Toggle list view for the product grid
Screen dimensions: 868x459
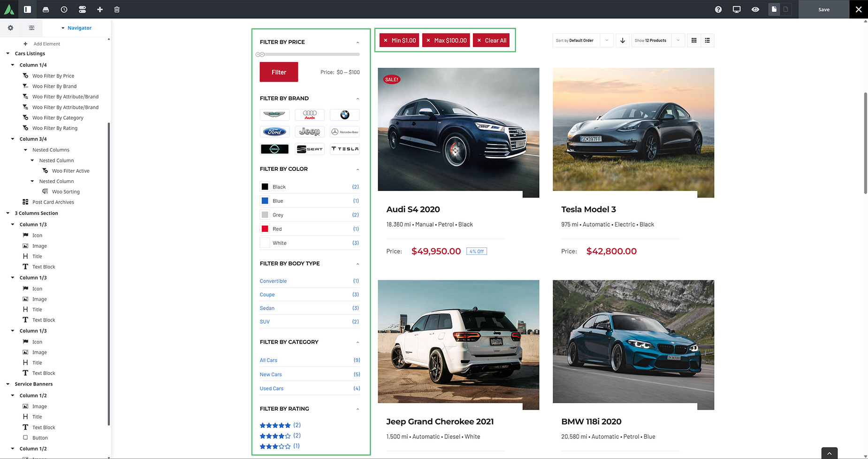pos(708,40)
